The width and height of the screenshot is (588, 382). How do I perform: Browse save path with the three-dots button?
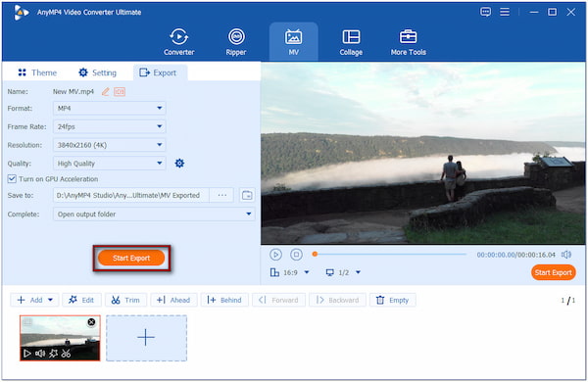coord(222,195)
